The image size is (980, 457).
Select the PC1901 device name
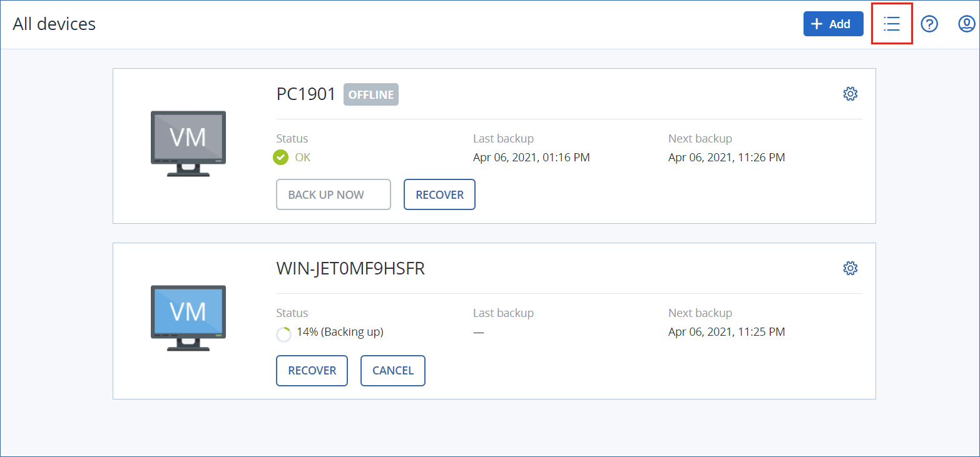tap(306, 94)
